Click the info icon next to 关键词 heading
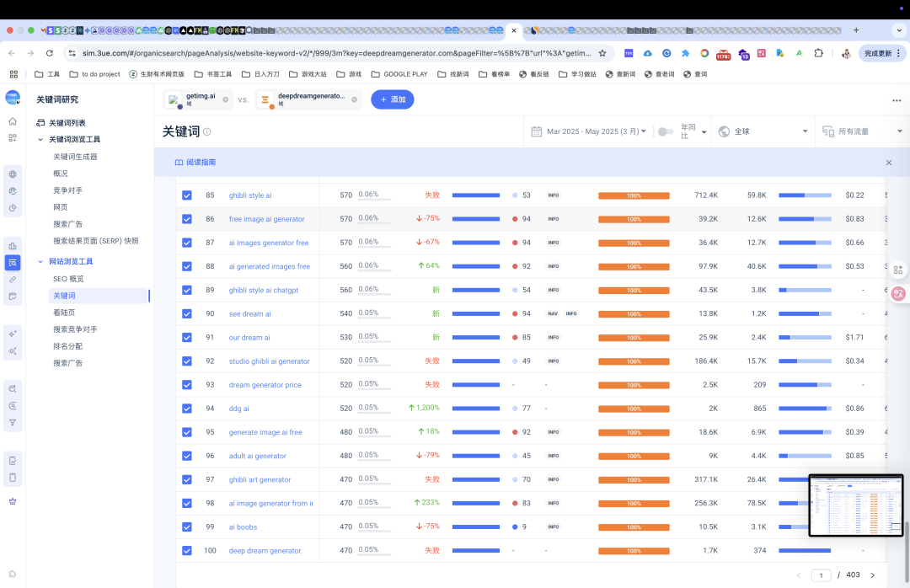 207,131
